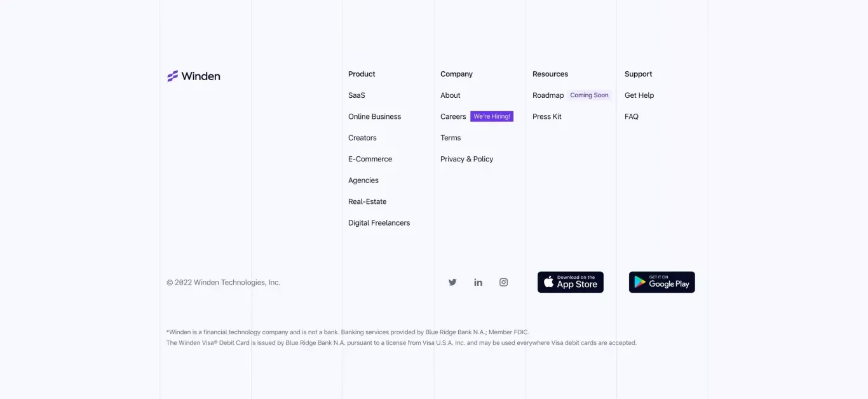Go to the About page
The width and height of the screenshot is (868, 399).
(x=451, y=95)
